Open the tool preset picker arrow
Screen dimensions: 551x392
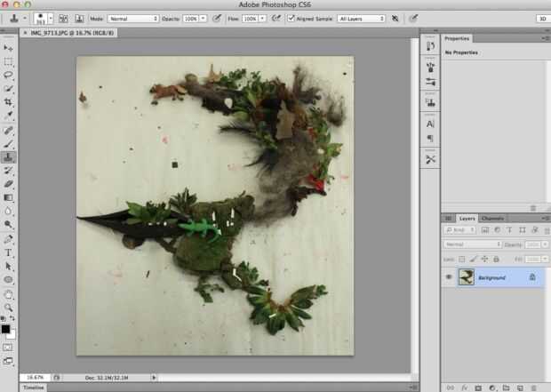25,19
